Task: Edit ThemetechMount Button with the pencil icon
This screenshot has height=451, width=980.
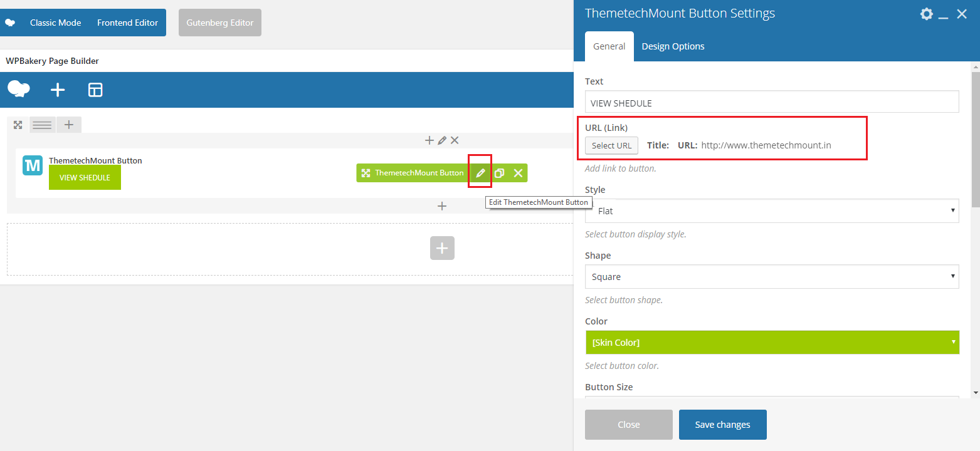Action: pyautogui.click(x=480, y=173)
